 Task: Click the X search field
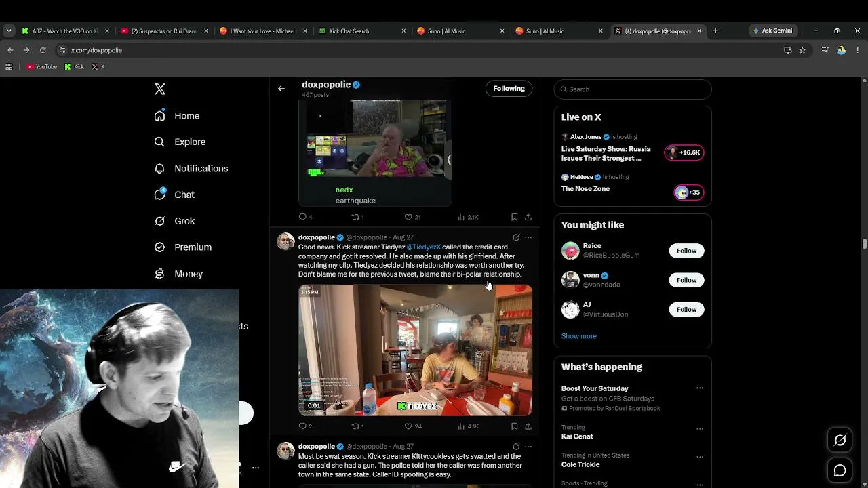pos(633,89)
